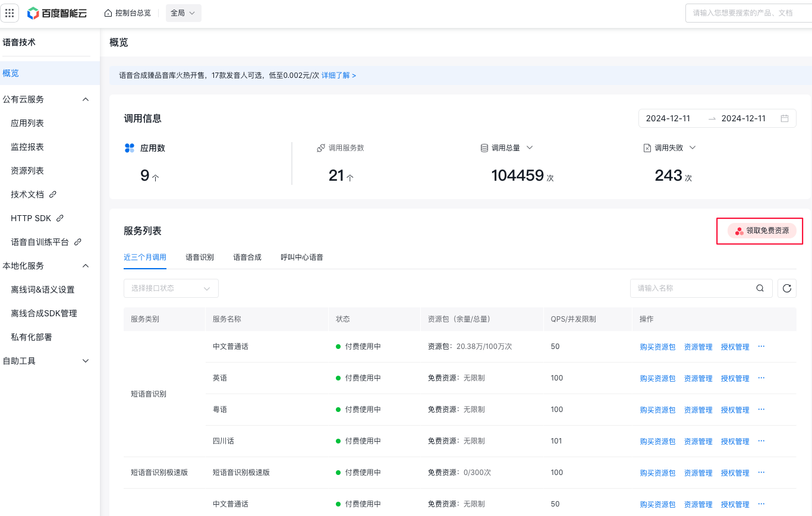Image resolution: width=812 pixels, height=516 pixels.
Task: Click the top product search field
Action: pos(748,12)
